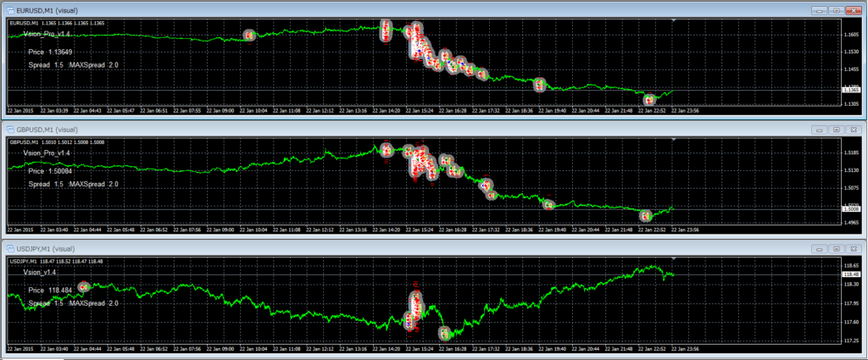The width and height of the screenshot is (868, 360).
Task: Click the EURUSD chart window icon
Action: [11, 10]
